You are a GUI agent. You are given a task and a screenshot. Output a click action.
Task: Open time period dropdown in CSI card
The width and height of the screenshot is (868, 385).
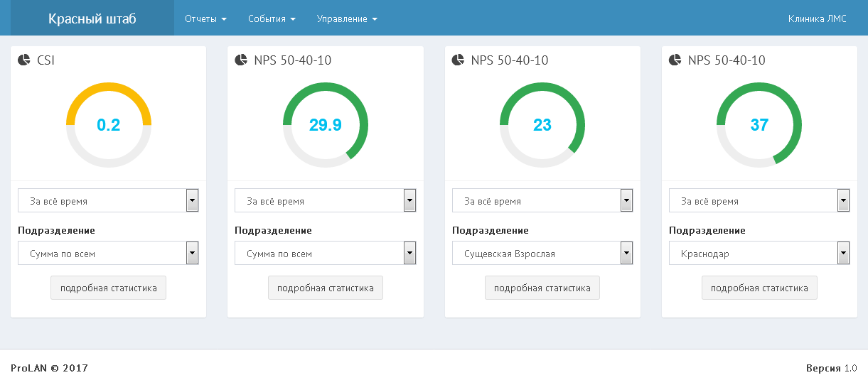[108, 201]
